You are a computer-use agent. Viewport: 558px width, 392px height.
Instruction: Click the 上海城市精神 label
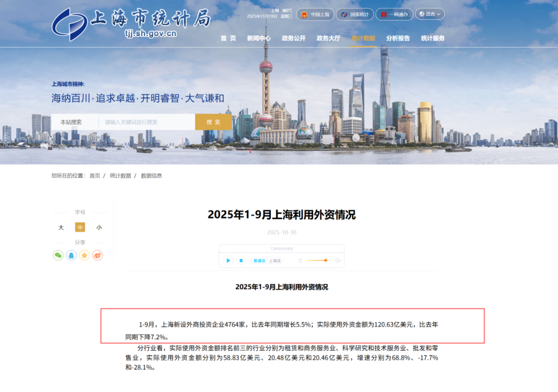(68, 84)
